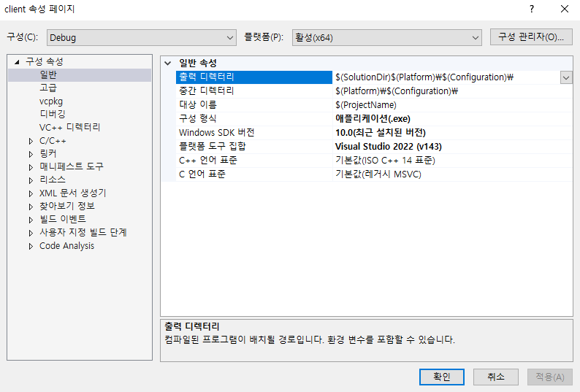Screen dimensions: 580x392
Task: Expand the C/C++ node arrow
Action: (31, 141)
